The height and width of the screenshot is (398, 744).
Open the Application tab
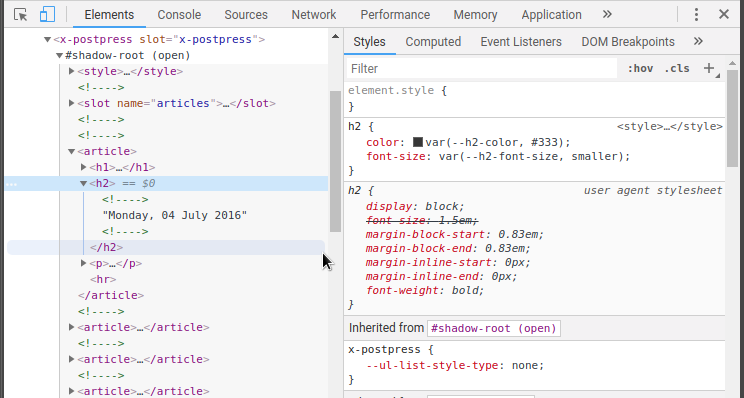click(551, 15)
